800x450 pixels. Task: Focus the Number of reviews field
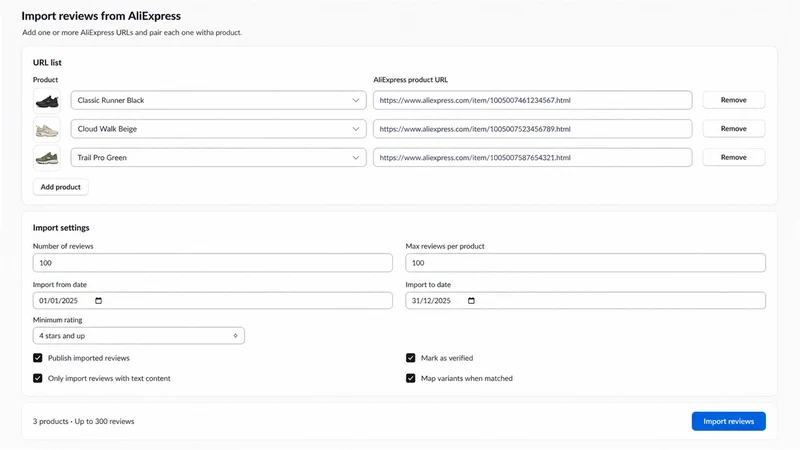pos(213,263)
